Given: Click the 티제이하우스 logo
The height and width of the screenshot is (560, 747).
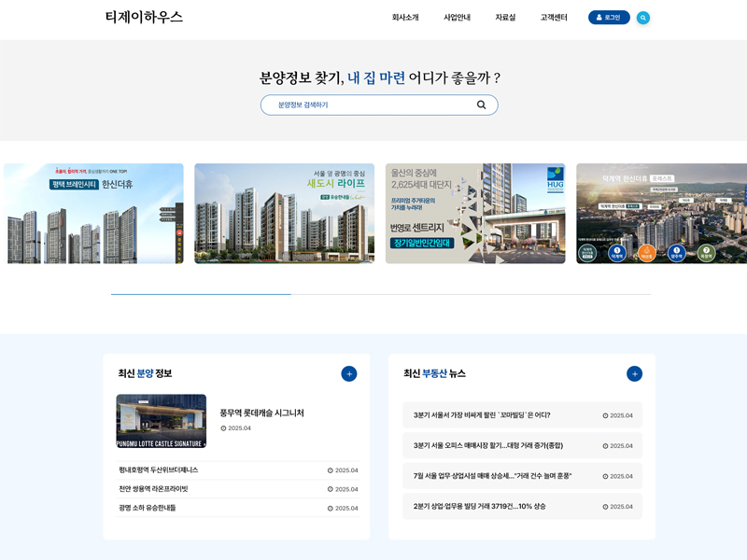Looking at the screenshot, I should pyautogui.click(x=144, y=18).
